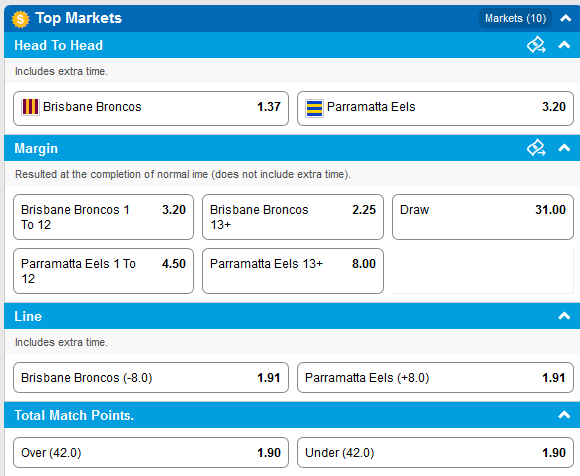This screenshot has height=476, width=580.
Task: Choose Over (42.0) total points
Action: click(x=151, y=453)
